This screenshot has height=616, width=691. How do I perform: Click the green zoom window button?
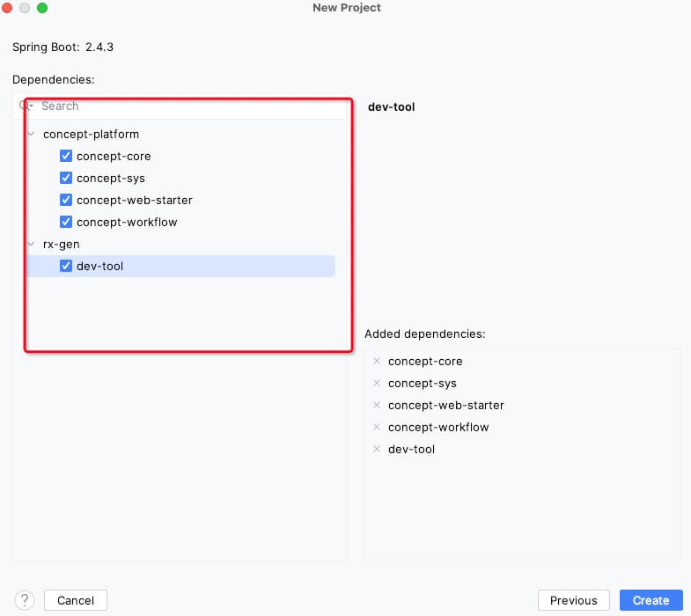(42, 8)
